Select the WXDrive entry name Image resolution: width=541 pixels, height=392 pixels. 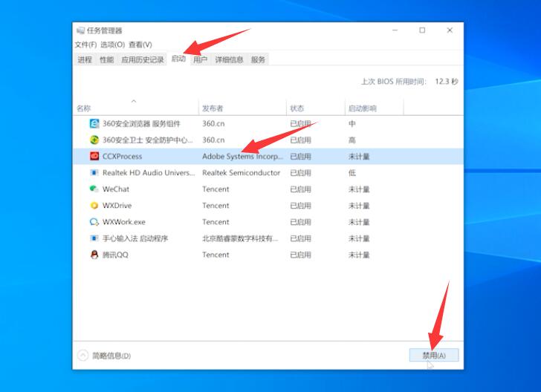click(117, 205)
